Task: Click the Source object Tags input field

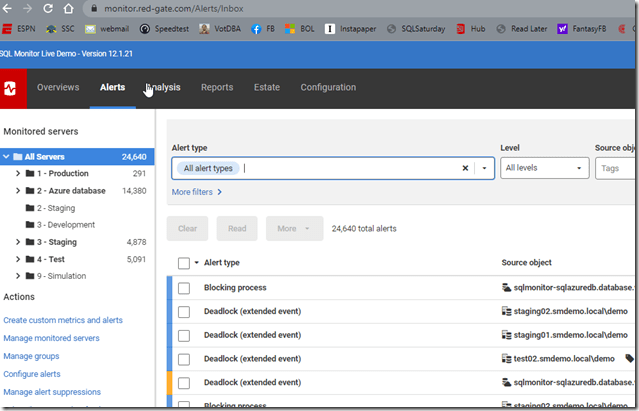Action: click(x=615, y=169)
